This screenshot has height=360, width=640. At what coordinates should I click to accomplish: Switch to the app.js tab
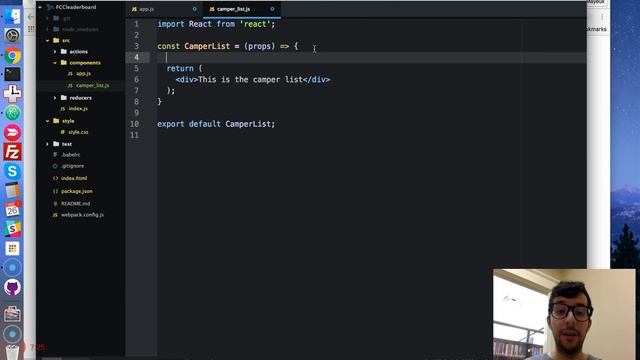164,9
